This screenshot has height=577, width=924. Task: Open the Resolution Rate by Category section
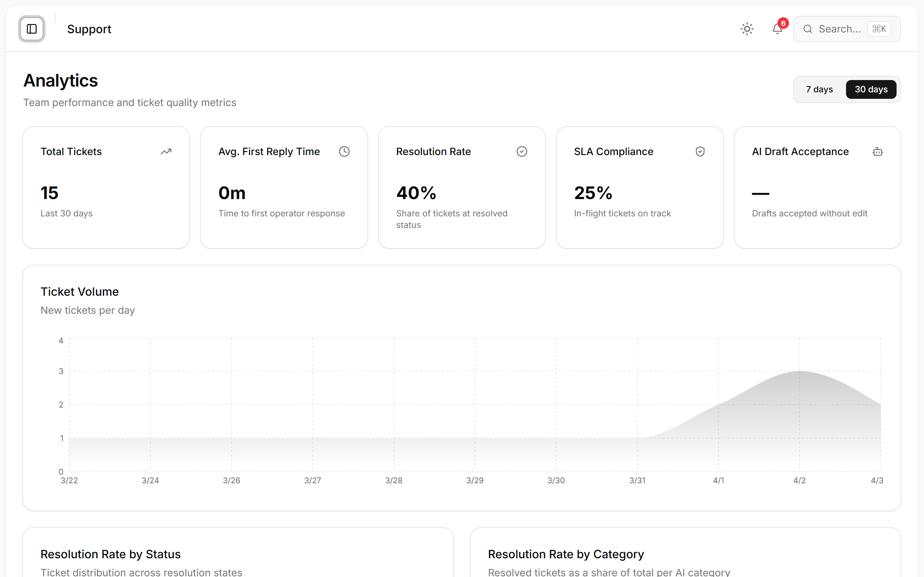pyautogui.click(x=566, y=554)
